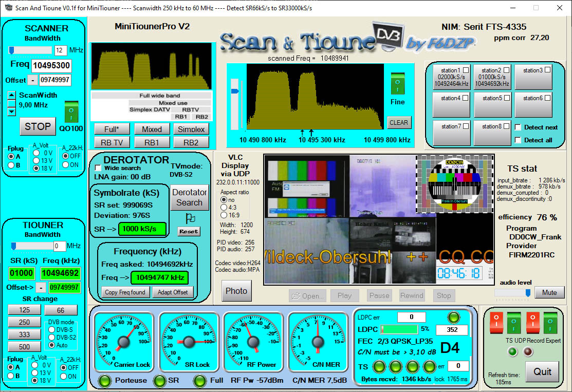Quit the application
The image size is (572, 392).
542,371
